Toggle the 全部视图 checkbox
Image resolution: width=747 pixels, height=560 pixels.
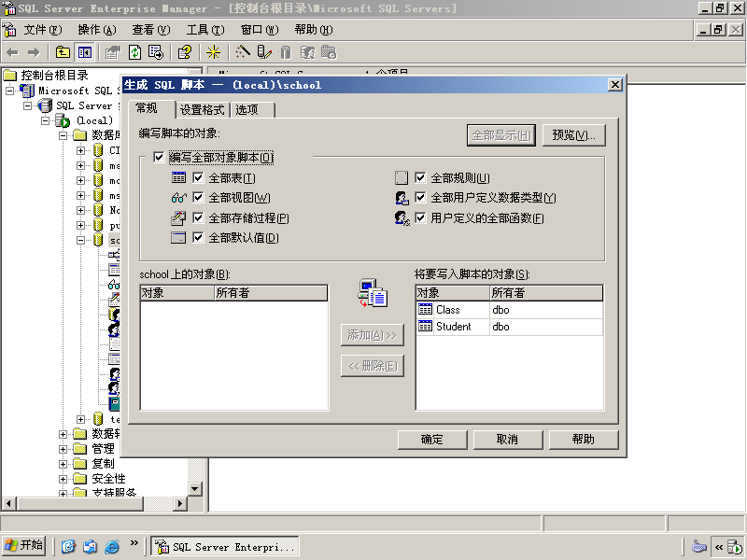coord(198,197)
